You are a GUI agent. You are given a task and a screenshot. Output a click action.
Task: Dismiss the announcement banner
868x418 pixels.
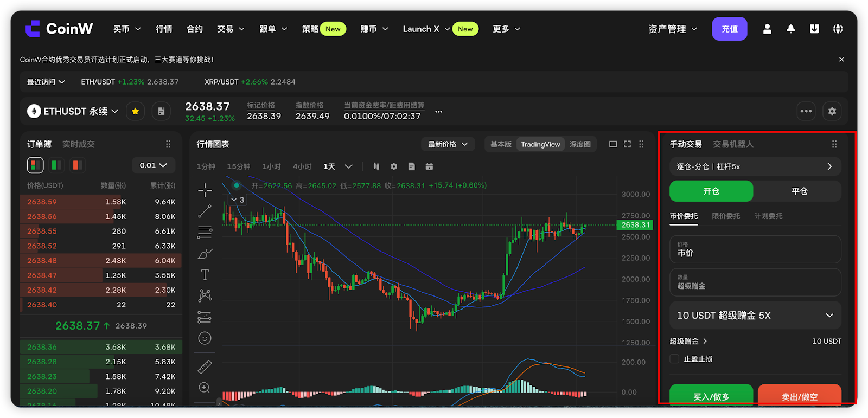pyautogui.click(x=841, y=60)
